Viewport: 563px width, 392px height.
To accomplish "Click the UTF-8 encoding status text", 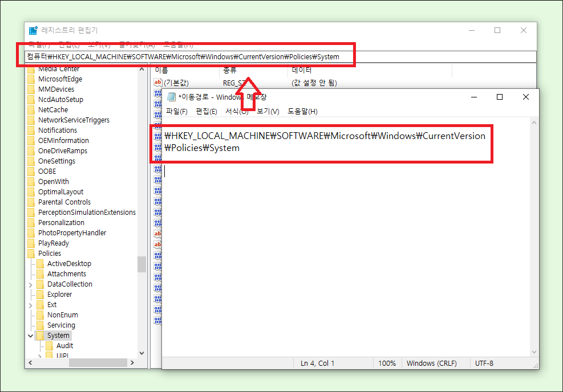I will (484, 364).
